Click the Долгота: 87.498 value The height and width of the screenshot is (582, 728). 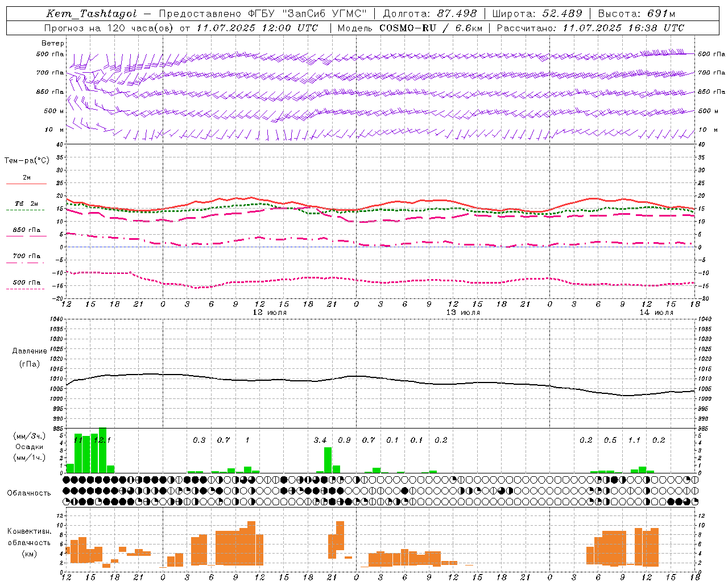coord(429,14)
